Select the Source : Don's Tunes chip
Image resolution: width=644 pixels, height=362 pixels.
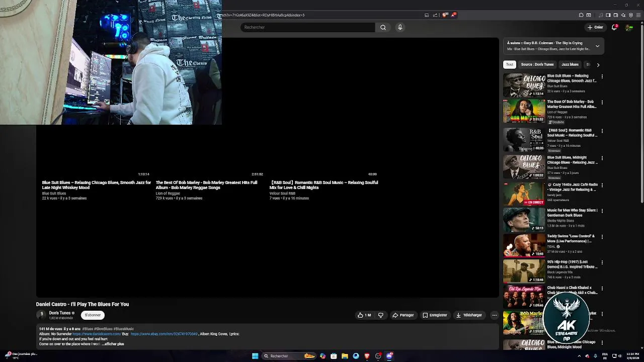pyautogui.click(x=537, y=64)
